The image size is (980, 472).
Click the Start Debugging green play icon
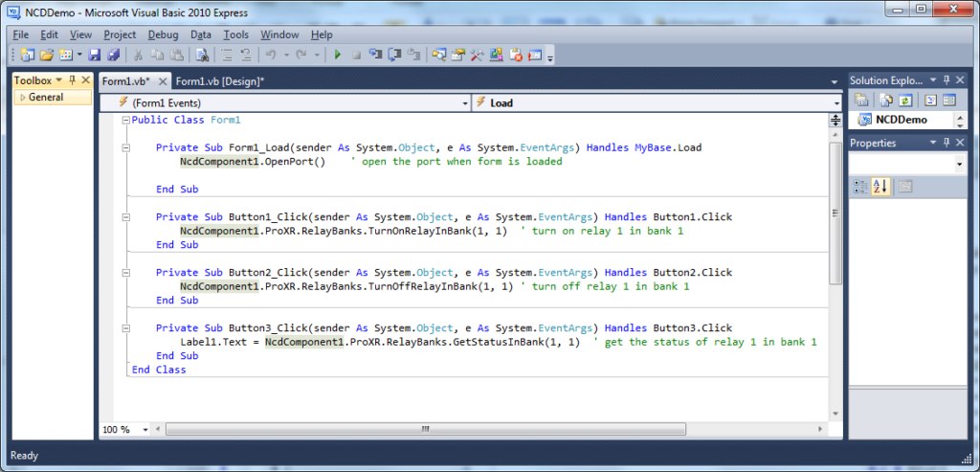pyautogui.click(x=337, y=55)
